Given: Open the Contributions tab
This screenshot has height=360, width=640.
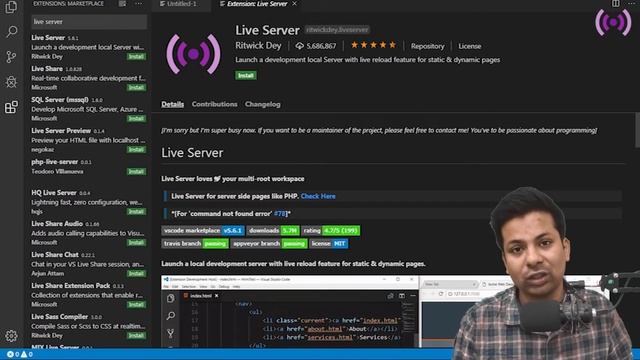Looking at the screenshot, I should [x=214, y=104].
